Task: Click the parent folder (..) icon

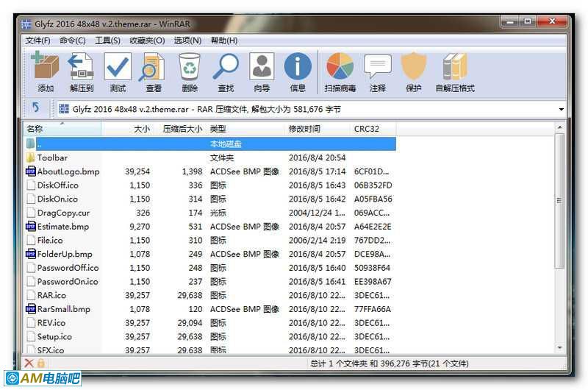Action: click(x=31, y=143)
